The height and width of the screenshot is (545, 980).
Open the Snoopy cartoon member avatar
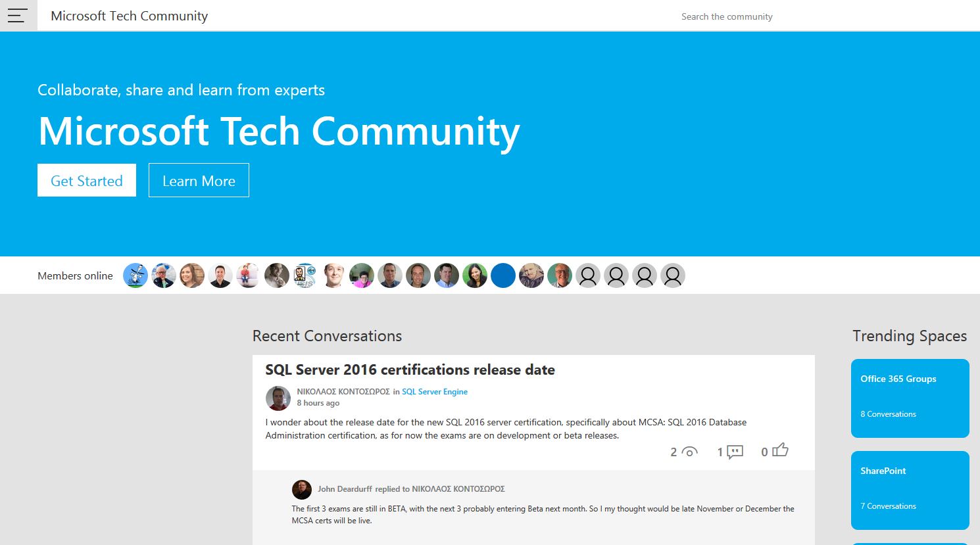tap(135, 275)
